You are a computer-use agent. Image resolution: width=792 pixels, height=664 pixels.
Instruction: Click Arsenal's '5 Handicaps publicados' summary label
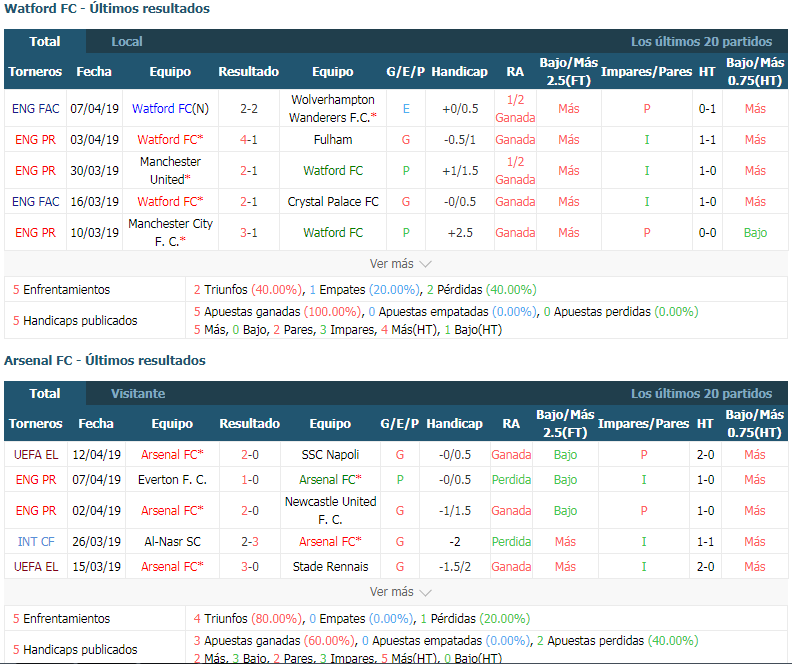click(75, 649)
